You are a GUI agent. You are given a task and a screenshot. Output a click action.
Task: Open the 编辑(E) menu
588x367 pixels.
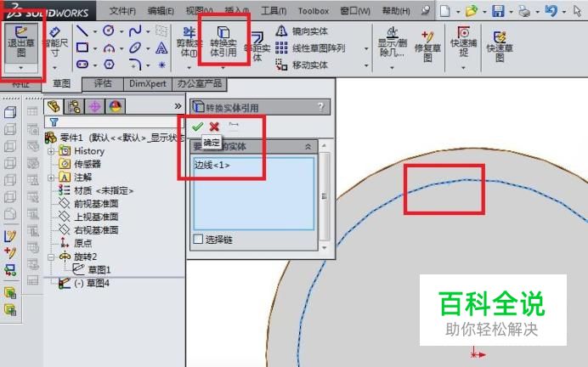click(161, 11)
